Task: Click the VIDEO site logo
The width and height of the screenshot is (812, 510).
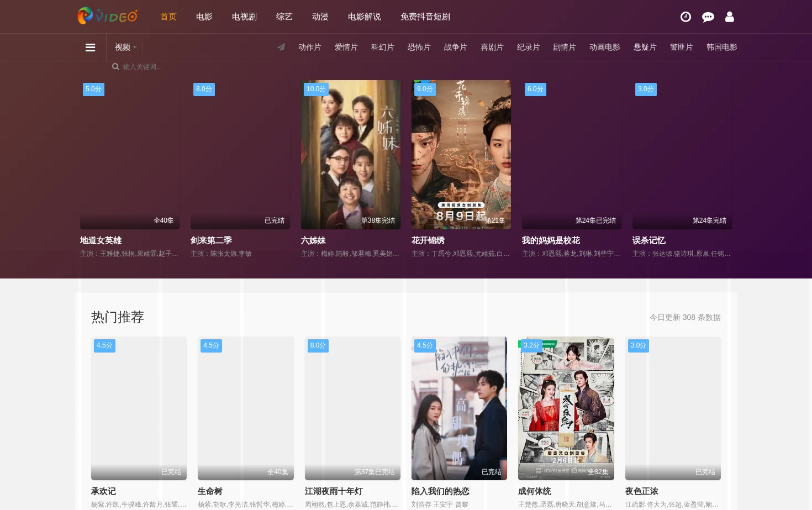Action: pyautogui.click(x=107, y=16)
